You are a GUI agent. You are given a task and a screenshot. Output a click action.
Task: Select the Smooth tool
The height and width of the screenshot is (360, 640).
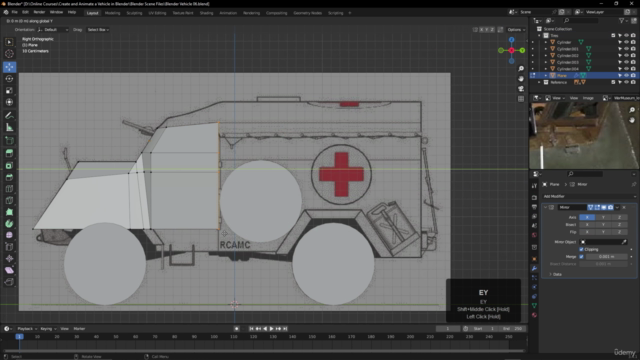[x=9, y=235]
